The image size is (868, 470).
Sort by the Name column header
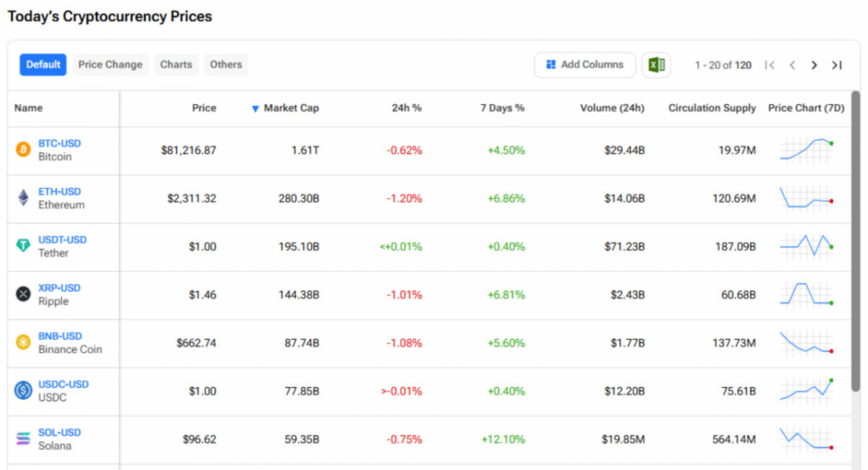28,108
